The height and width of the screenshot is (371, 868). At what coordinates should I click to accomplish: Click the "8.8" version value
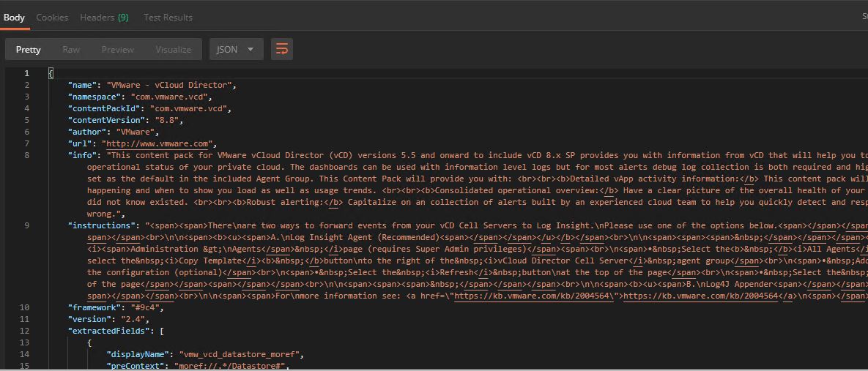[166, 120]
